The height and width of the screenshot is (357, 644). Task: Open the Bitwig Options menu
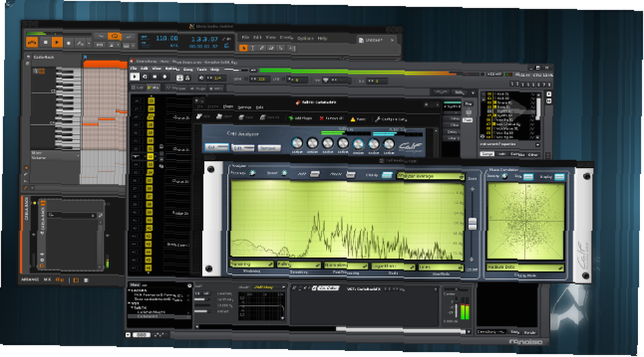tap(305, 38)
